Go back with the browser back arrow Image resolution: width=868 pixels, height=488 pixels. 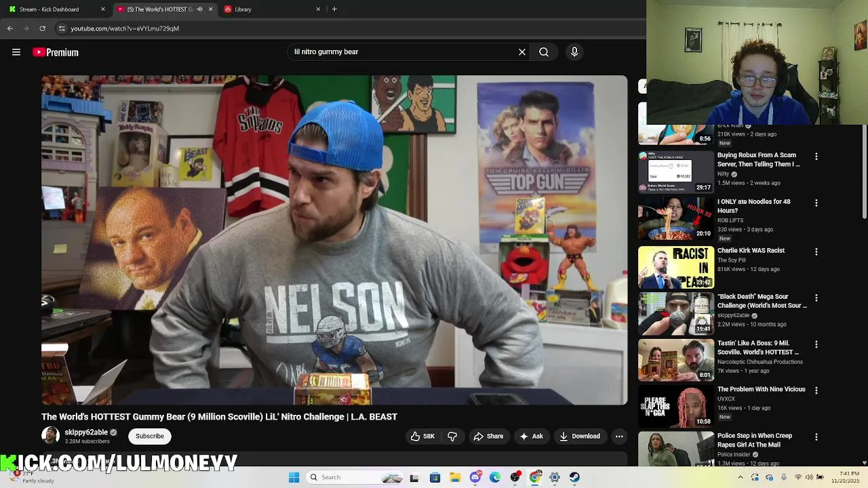click(x=10, y=28)
